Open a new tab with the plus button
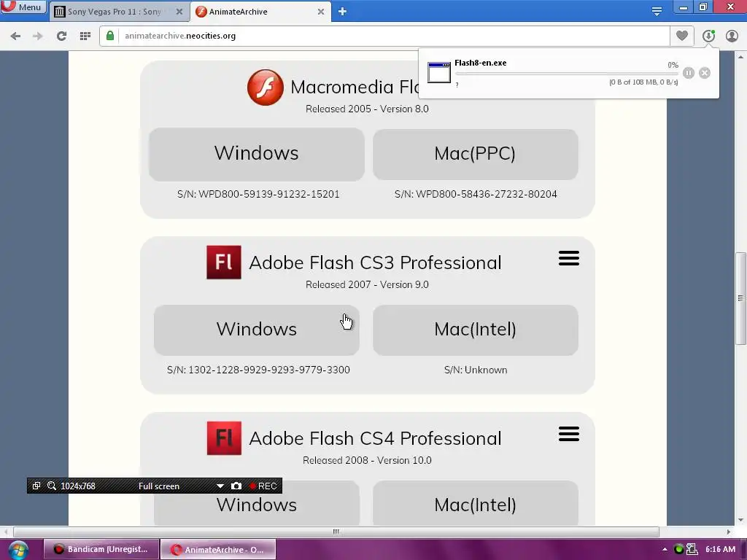This screenshot has width=747, height=560. (x=342, y=12)
